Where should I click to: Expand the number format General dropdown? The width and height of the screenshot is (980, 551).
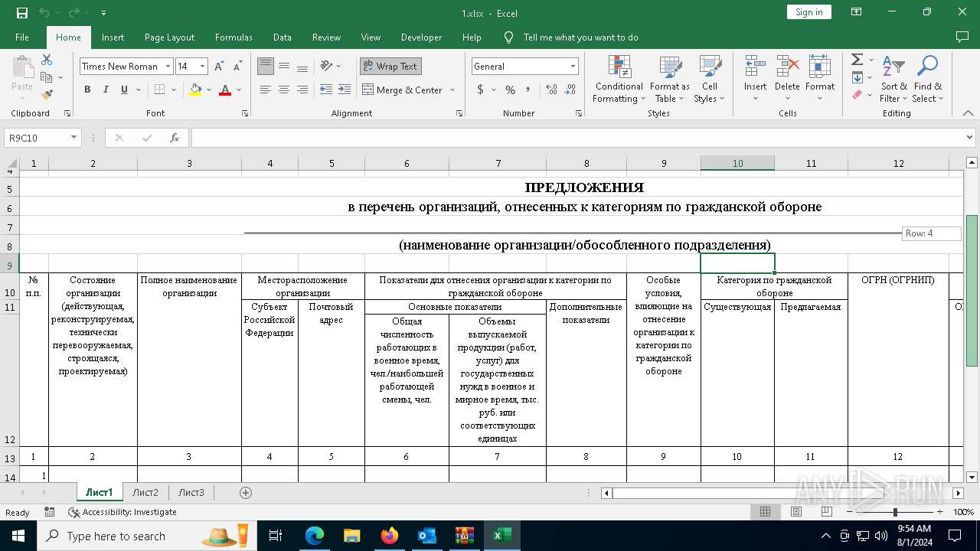(x=573, y=67)
